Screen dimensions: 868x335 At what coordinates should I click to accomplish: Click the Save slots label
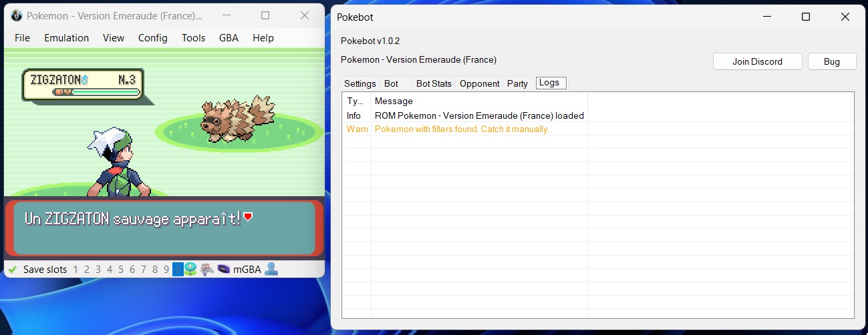point(45,270)
